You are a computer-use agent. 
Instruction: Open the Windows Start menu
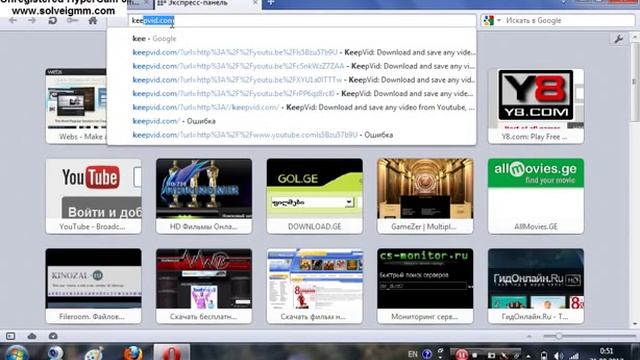(16, 353)
